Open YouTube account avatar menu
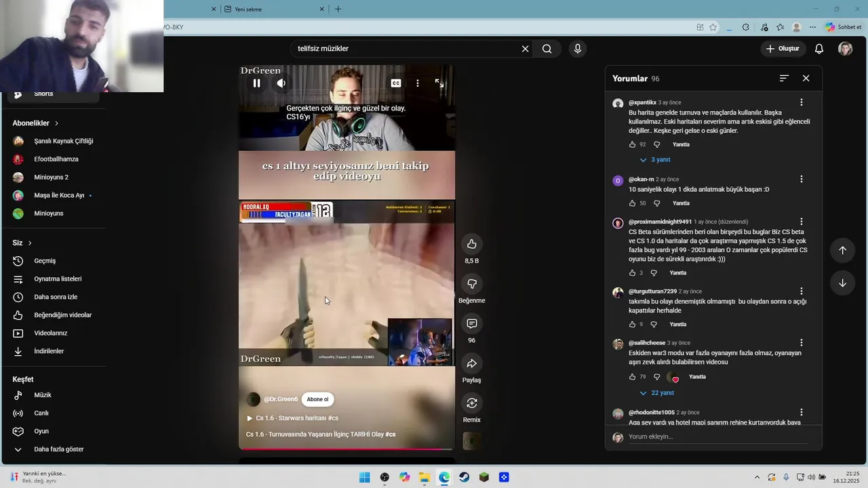The image size is (868, 488). point(845,49)
